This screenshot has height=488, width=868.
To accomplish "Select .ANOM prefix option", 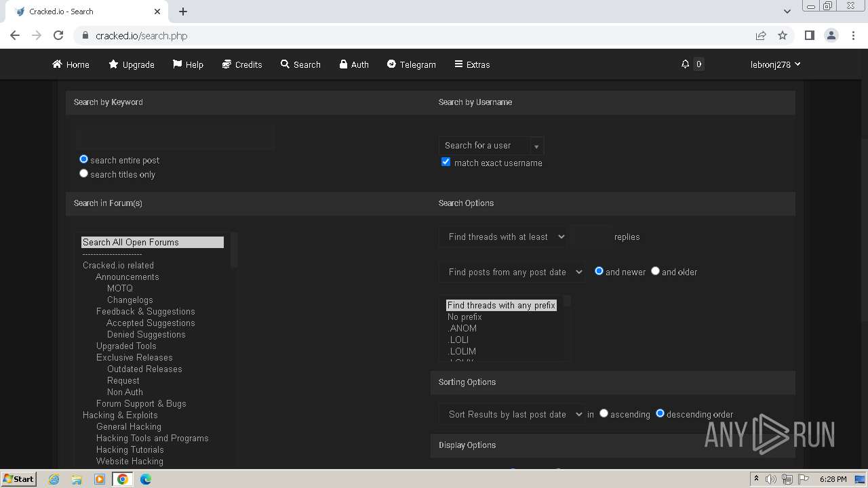I will tap(462, 328).
